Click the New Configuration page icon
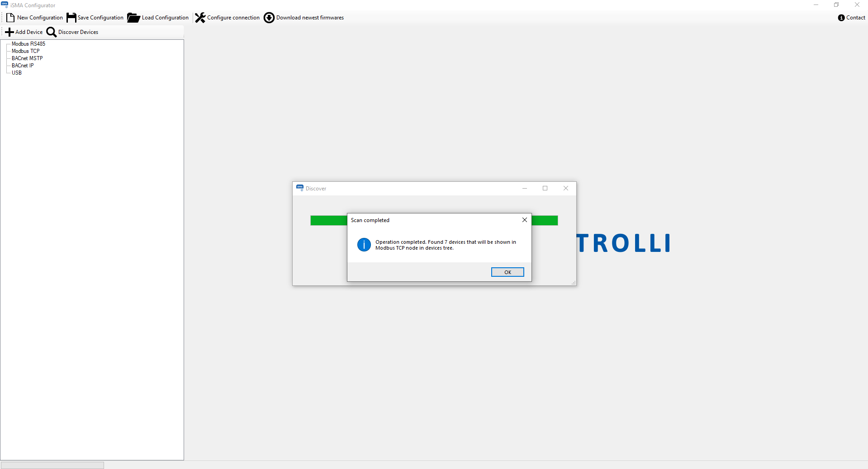This screenshot has height=469, width=868. pos(10,18)
